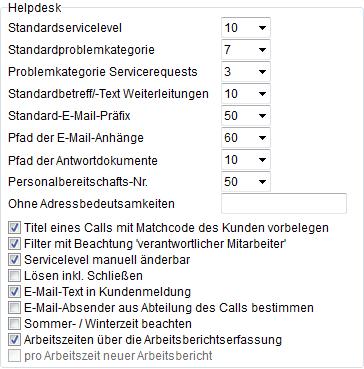
Task: Uncheck E-Mail-Text in Kundenmeldung
Action: tap(15, 292)
